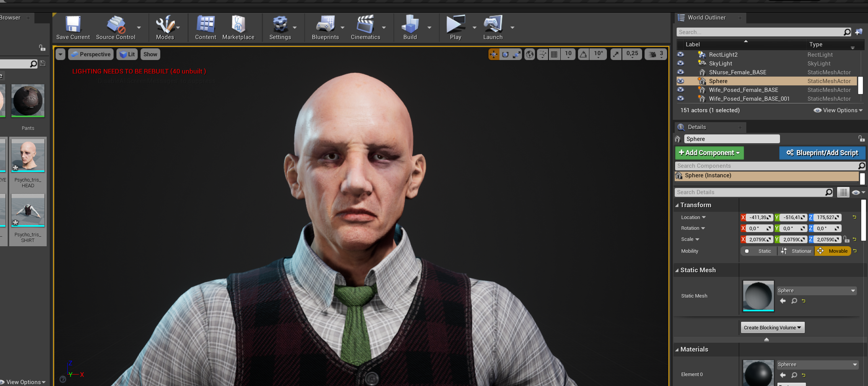
Task: Open Location type dropdown arrow
Action: point(704,217)
